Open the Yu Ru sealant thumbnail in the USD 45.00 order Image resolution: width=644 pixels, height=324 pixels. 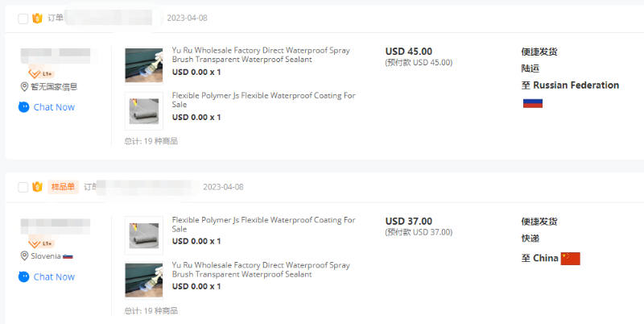point(144,65)
